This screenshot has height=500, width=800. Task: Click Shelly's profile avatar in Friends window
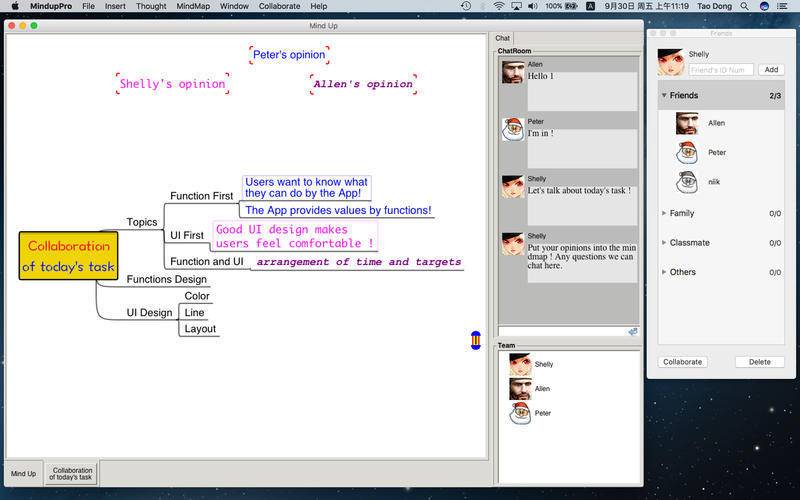click(x=670, y=62)
